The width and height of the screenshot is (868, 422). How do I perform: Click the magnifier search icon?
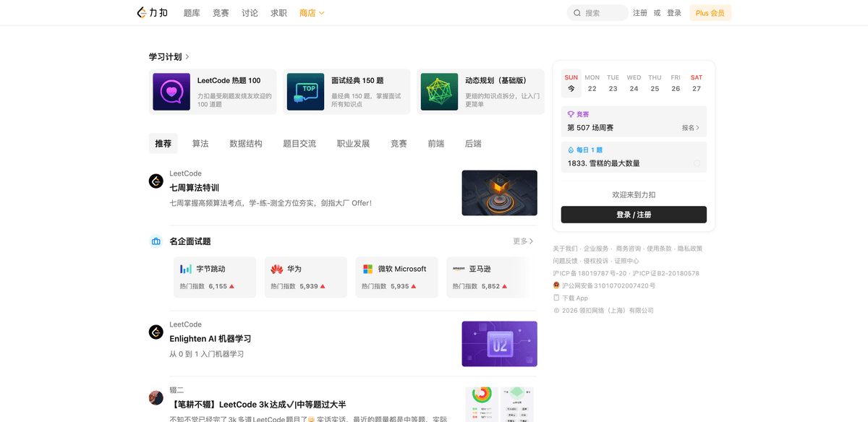[x=577, y=13]
